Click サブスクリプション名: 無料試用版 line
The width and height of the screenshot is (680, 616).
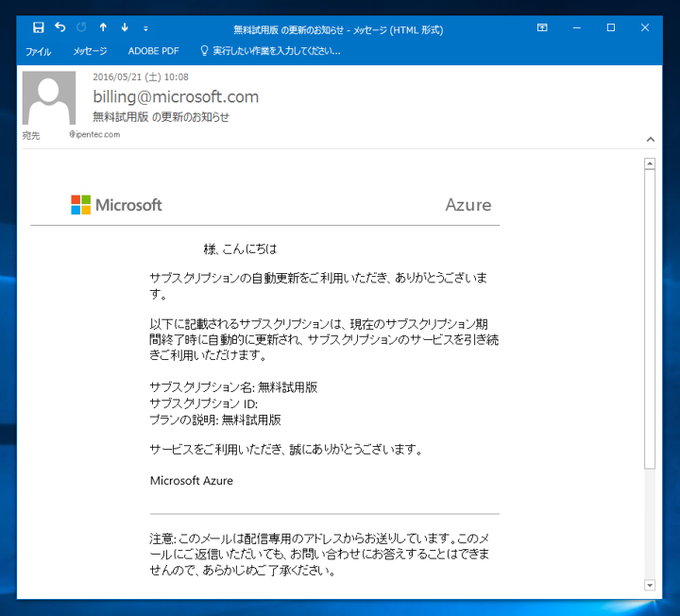tap(233, 387)
